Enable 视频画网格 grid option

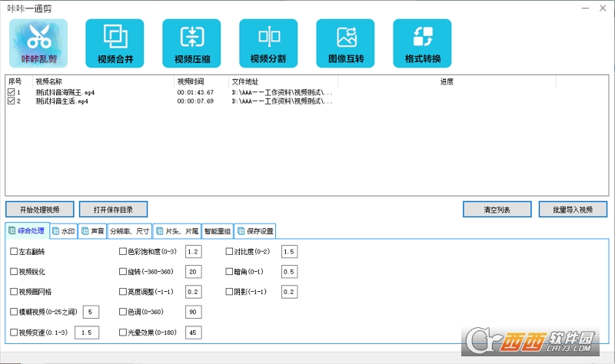(14, 292)
